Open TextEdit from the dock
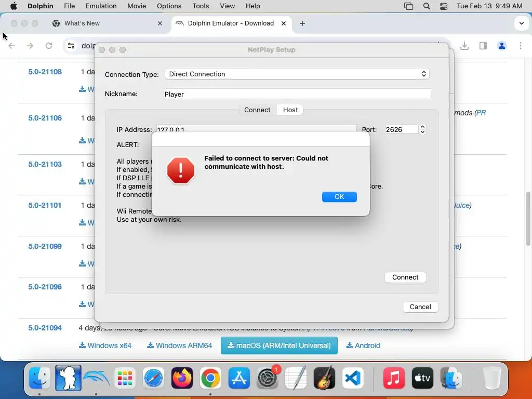 point(296,378)
